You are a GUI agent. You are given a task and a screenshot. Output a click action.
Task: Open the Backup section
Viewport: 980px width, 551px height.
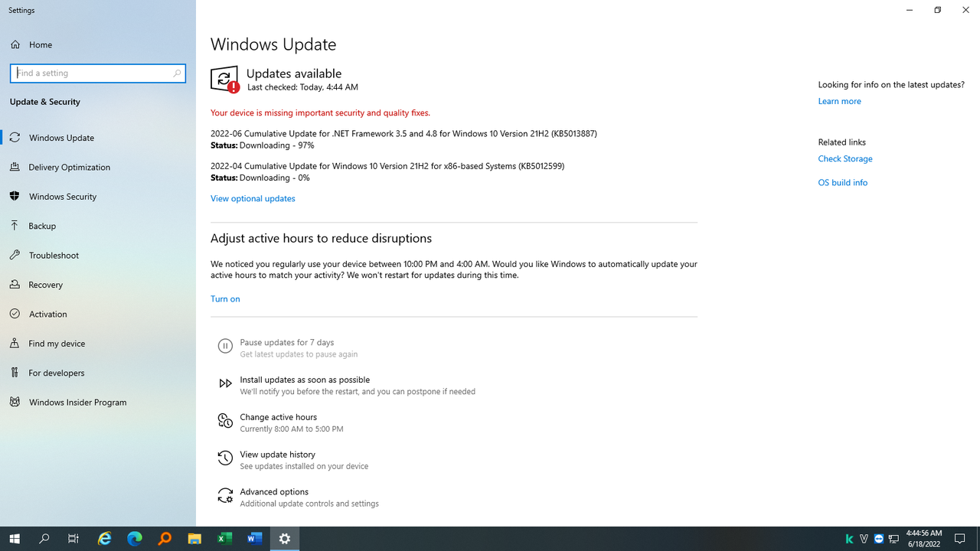click(x=98, y=226)
